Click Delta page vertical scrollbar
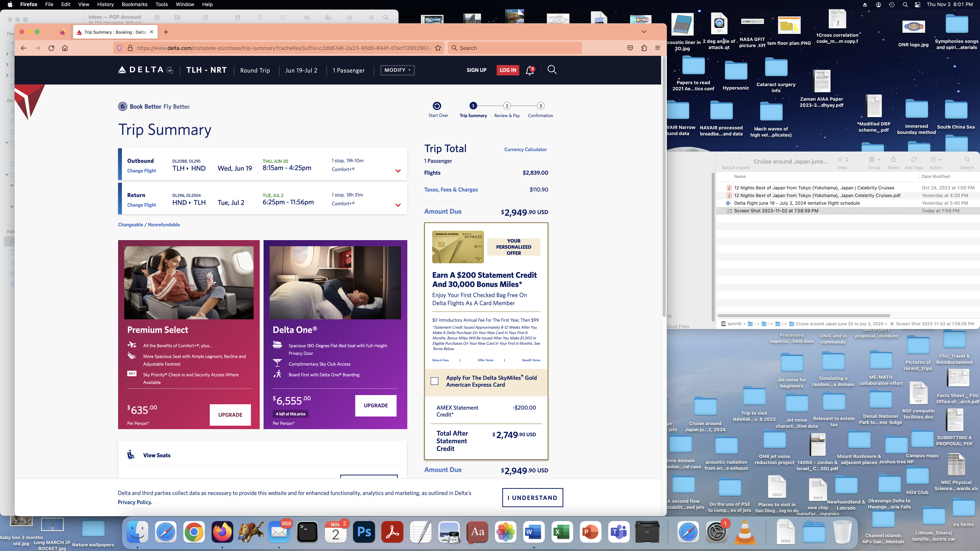The width and height of the screenshot is (980, 551). (x=664, y=186)
